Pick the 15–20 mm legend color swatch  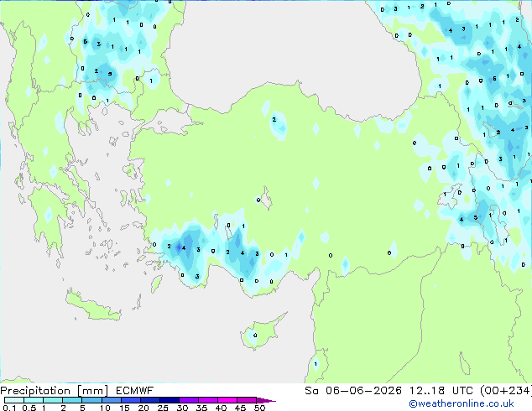pyautogui.click(x=130, y=400)
